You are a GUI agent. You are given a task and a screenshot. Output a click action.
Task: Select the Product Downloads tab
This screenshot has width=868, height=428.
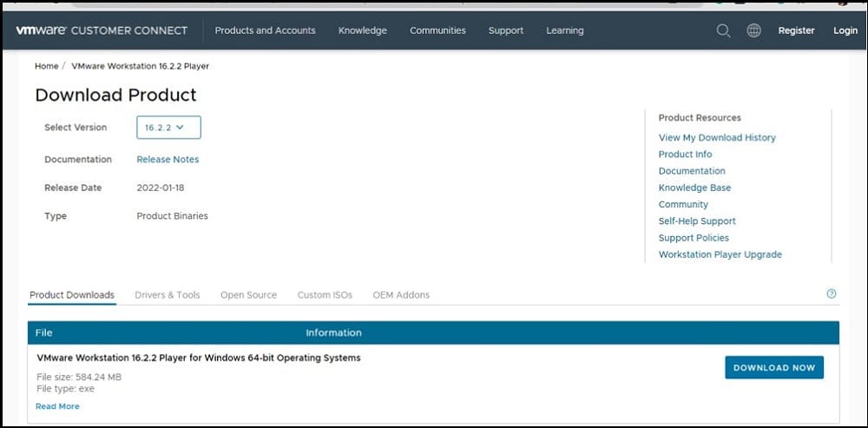pyautogui.click(x=72, y=295)
